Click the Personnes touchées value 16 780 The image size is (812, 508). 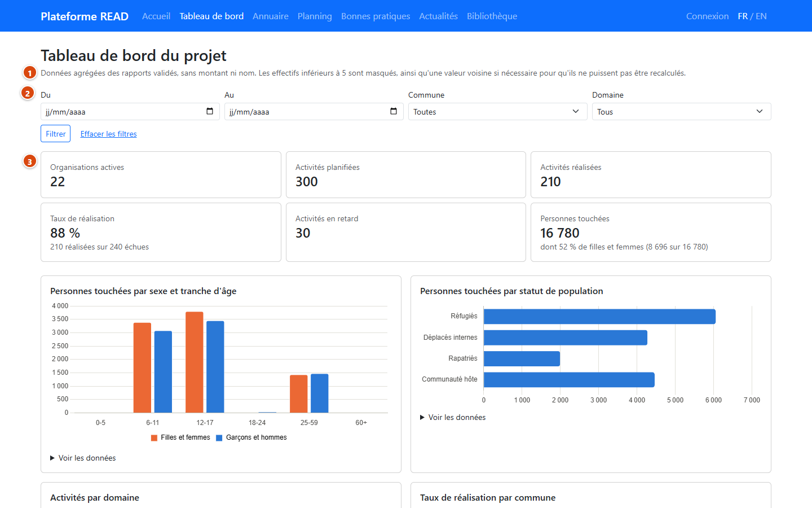coord(560,233)
